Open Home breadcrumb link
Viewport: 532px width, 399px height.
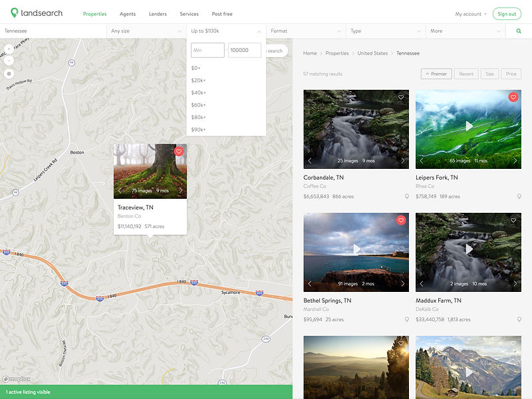tap(310, 53)
